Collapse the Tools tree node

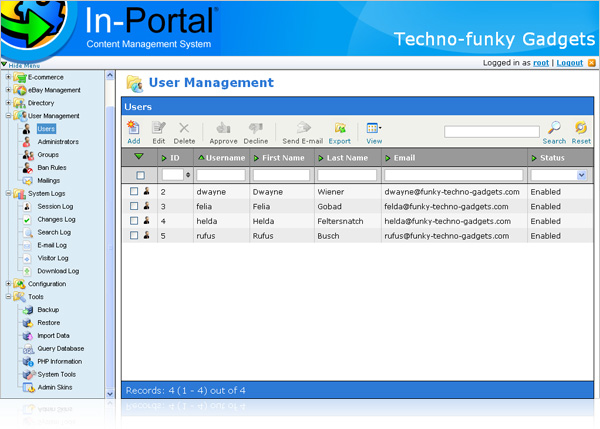[x=8, y=297]
